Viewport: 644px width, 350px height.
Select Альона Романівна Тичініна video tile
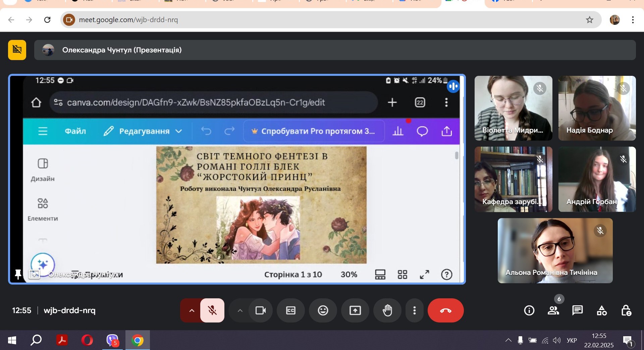[555, 251]
